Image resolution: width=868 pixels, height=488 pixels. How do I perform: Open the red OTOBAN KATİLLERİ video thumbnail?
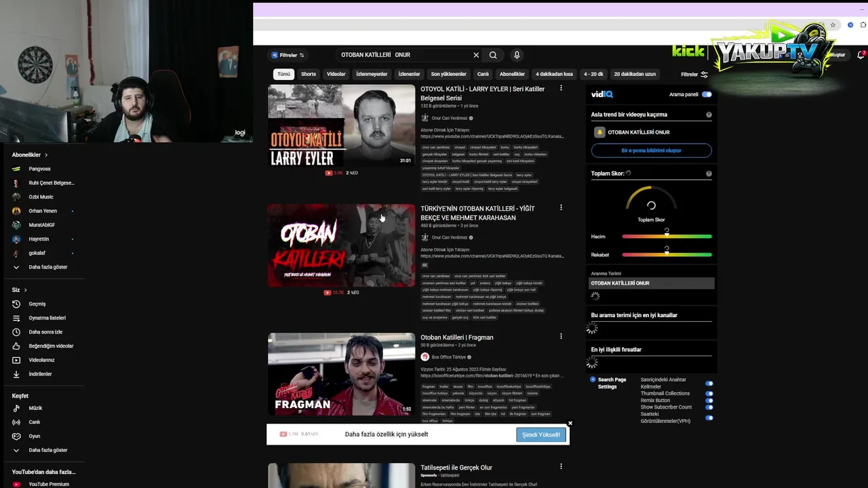point(341,245)
